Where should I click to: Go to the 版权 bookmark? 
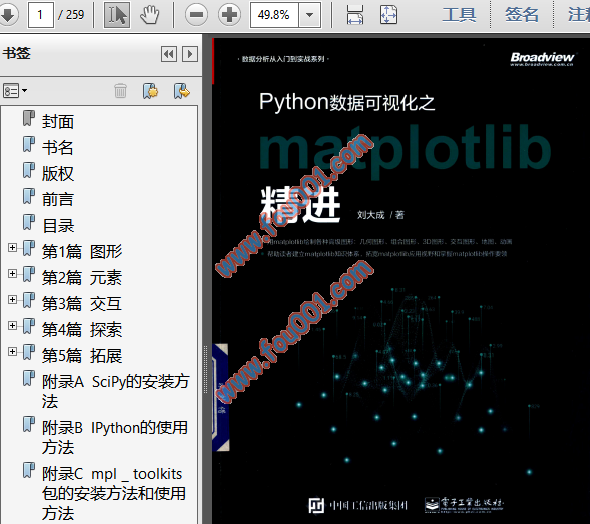58,173
